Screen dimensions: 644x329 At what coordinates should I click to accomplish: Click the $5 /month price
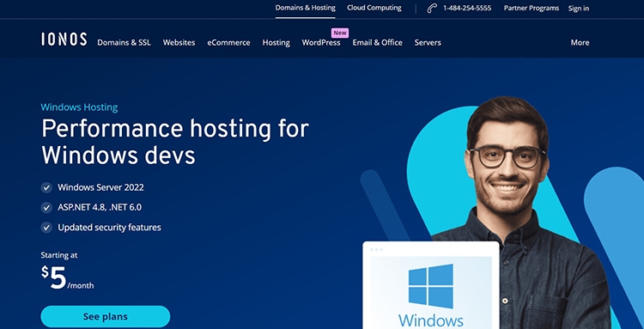[67, 277]
